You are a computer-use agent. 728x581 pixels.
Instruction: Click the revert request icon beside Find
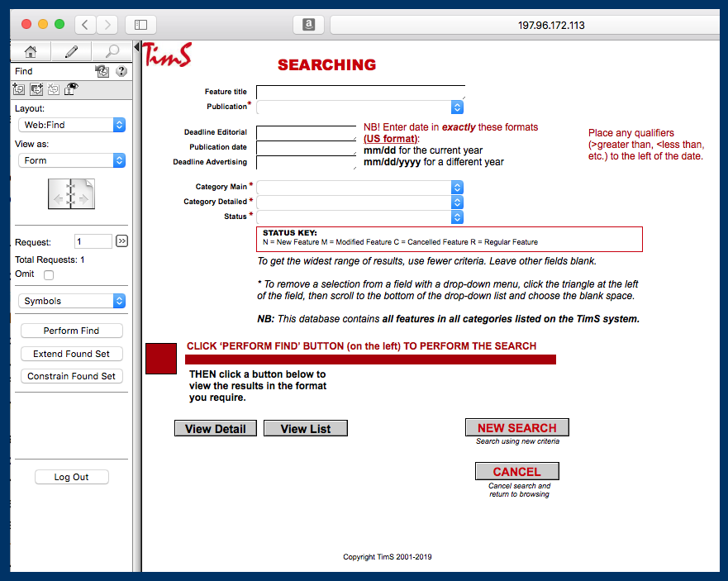(102, 72)
